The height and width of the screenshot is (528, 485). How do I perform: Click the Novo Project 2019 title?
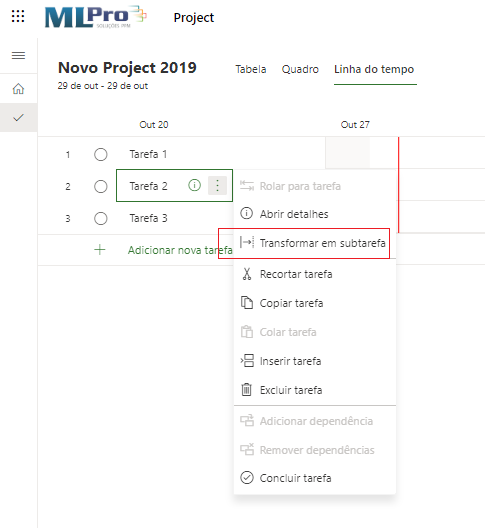(x=127, y=68)
